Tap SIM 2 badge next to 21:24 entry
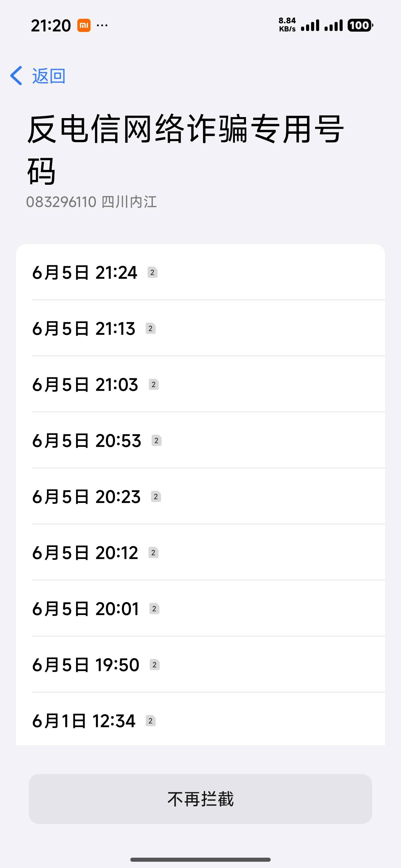 (153, 272)
